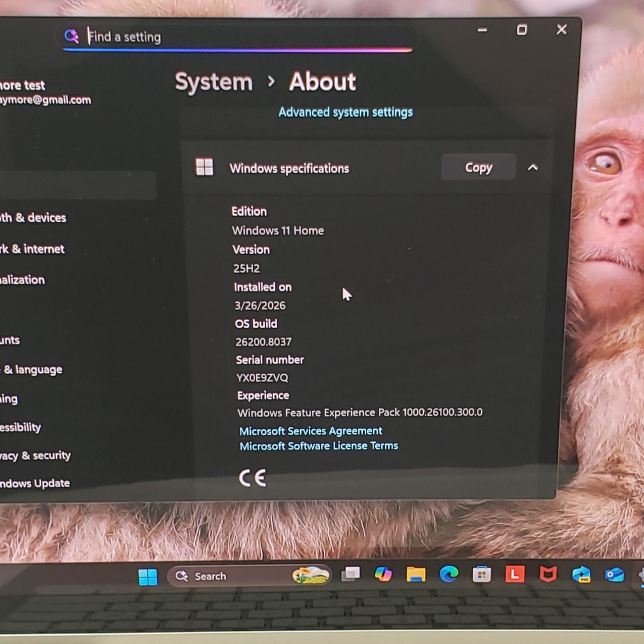Go to Privacy & security settings
644x644 pixels.
(35, 456)
